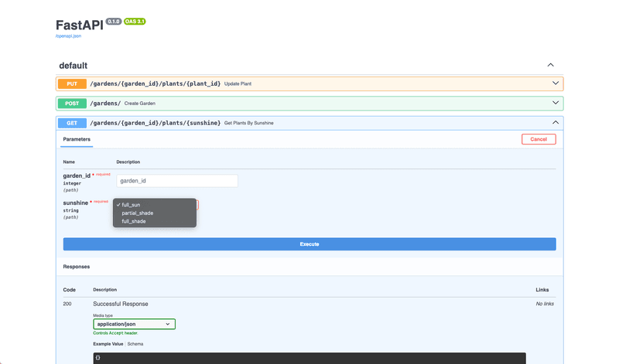Execute the request
Viewport: 619px width, 364px height.
coord(309,244)
